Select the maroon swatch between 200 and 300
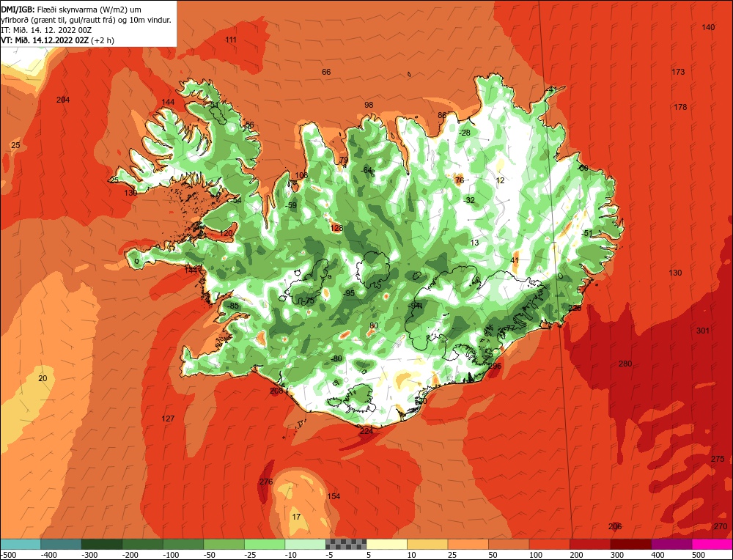The height and width of the screenshot is (560, 733). coord(630,544)
